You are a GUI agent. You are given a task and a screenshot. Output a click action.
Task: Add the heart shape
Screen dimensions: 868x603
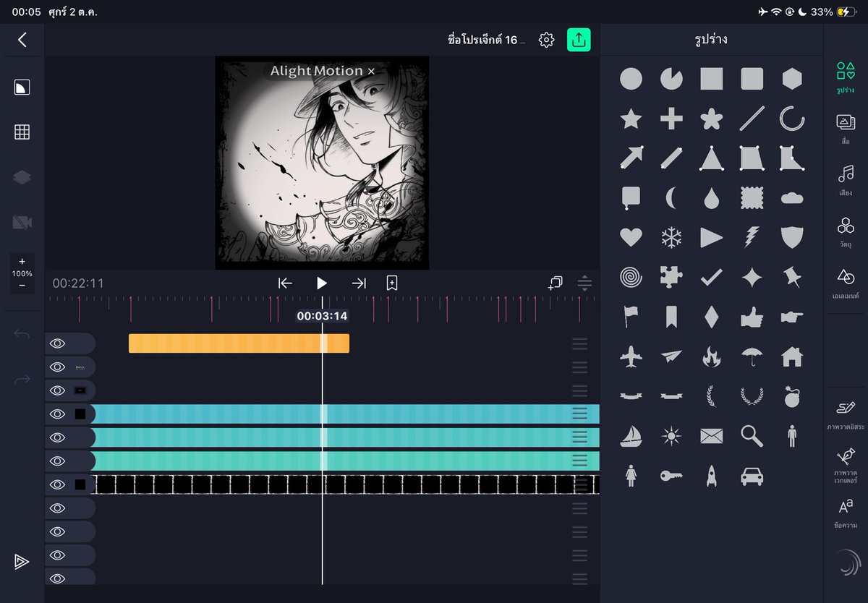(631, 237)
